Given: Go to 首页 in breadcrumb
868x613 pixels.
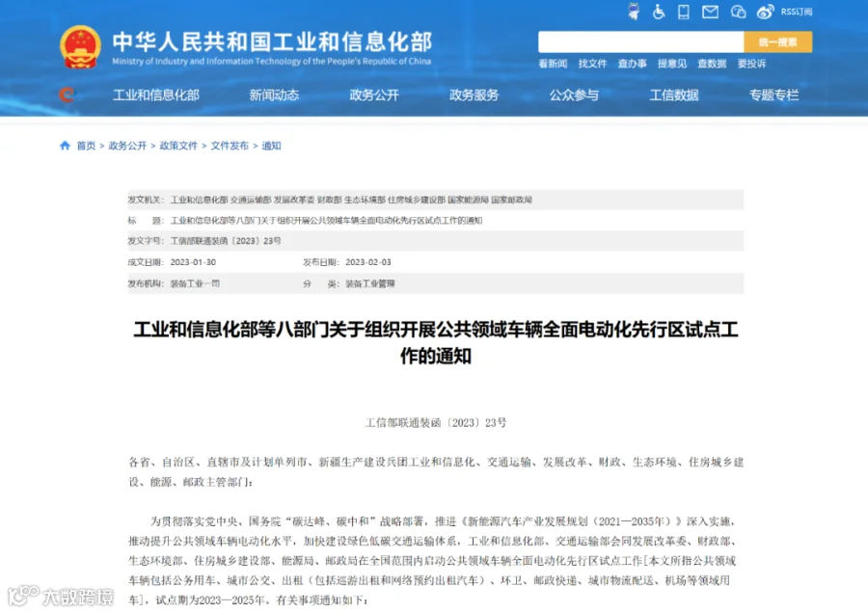Looking at the screenshot, I should tap(86, 146).
